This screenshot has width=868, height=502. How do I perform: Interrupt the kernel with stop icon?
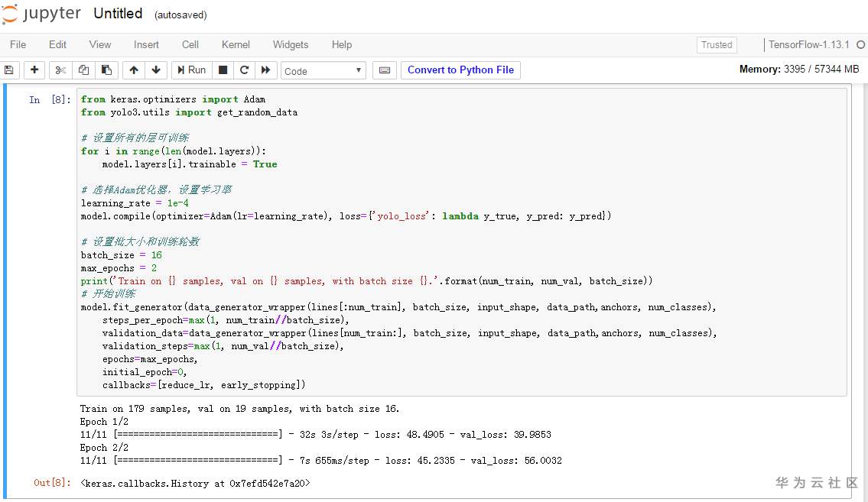pos(223,70)
